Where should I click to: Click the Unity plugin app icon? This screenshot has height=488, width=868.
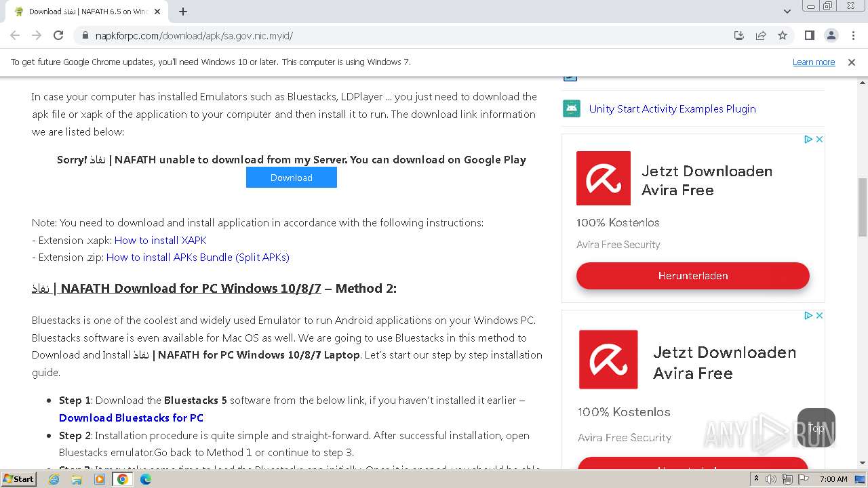click(572, 108)
